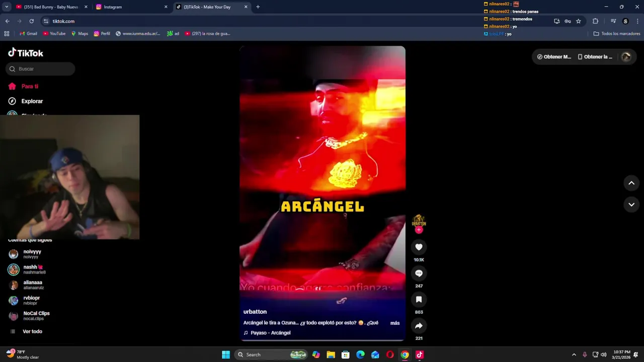View site information icon in address bar
The width and height of the screenshot is (644, 362).
point(46,21)
